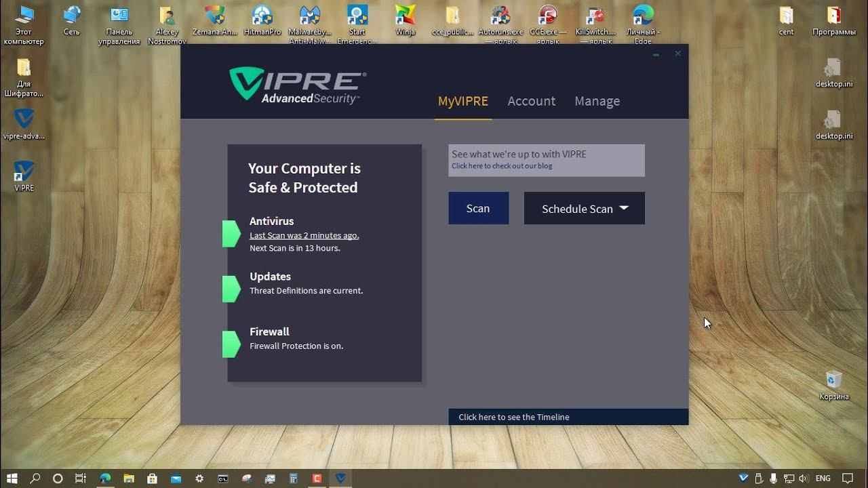This screenshot has height=488, width=868.
Task: Click the Cortana circle on taskbar
Action: coord(58,478)
